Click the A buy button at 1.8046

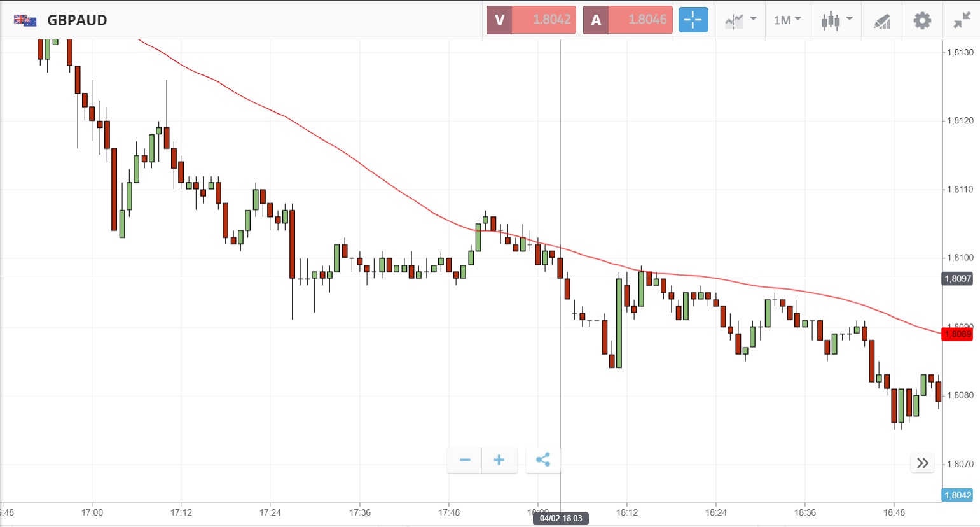coord(628,20)
